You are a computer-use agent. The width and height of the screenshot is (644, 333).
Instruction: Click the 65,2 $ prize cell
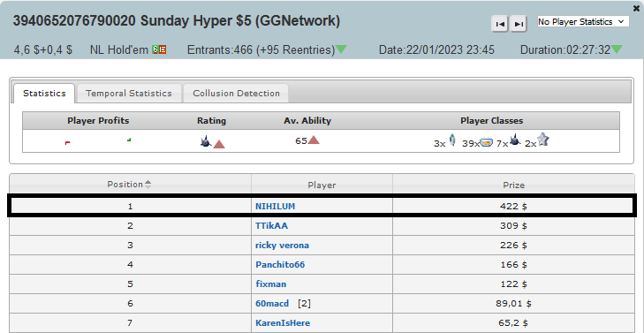tap(513, 323)
